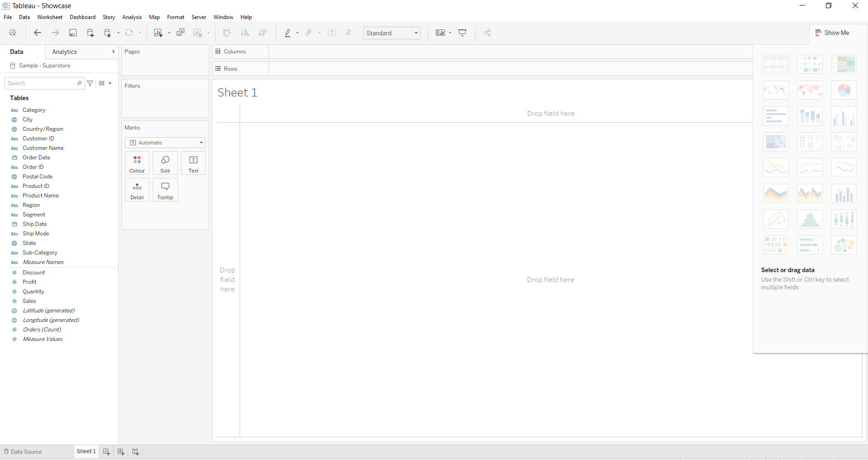Click the New Data Source icon
868x460 pixels.
point(90,33)
